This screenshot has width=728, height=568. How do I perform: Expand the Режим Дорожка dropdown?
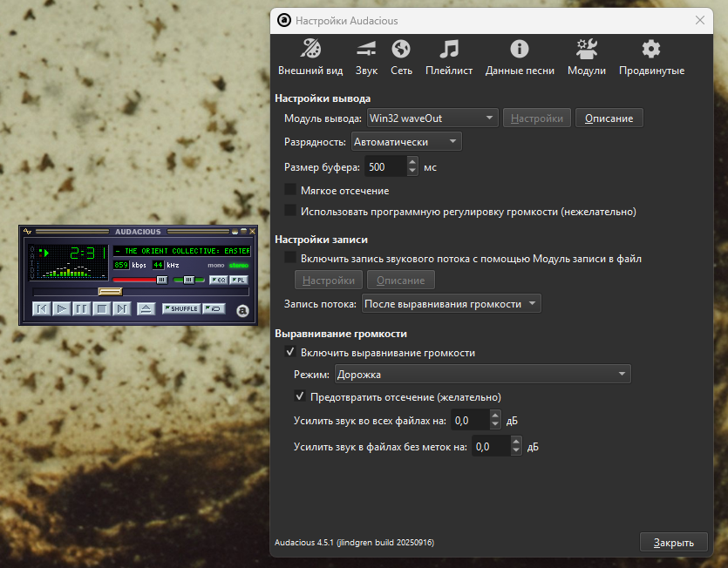(x=482, y=375)
